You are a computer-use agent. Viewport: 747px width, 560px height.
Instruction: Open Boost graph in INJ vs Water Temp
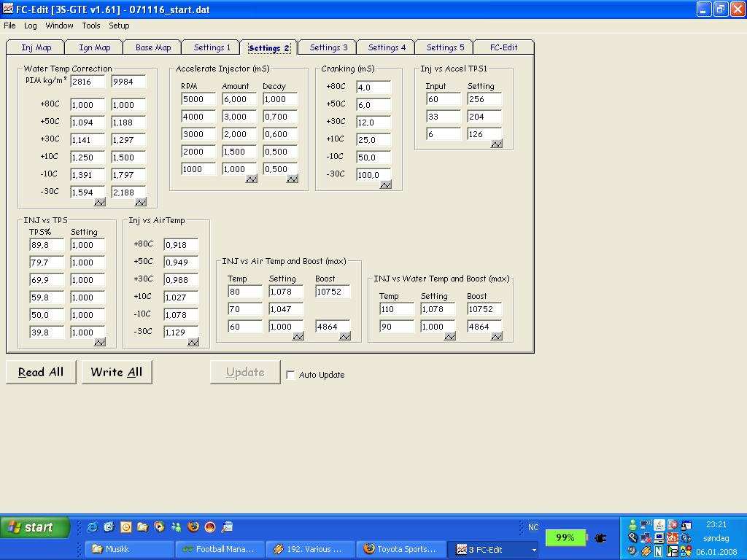coord(497,336)
